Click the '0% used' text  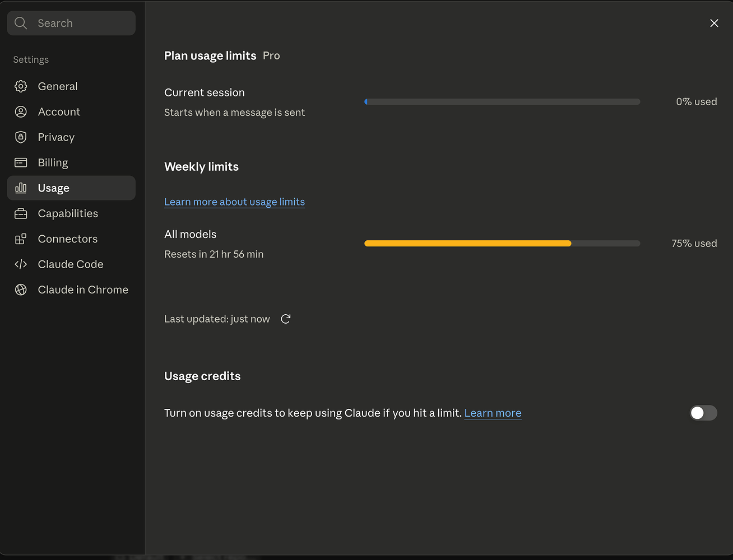click(696, 102)
